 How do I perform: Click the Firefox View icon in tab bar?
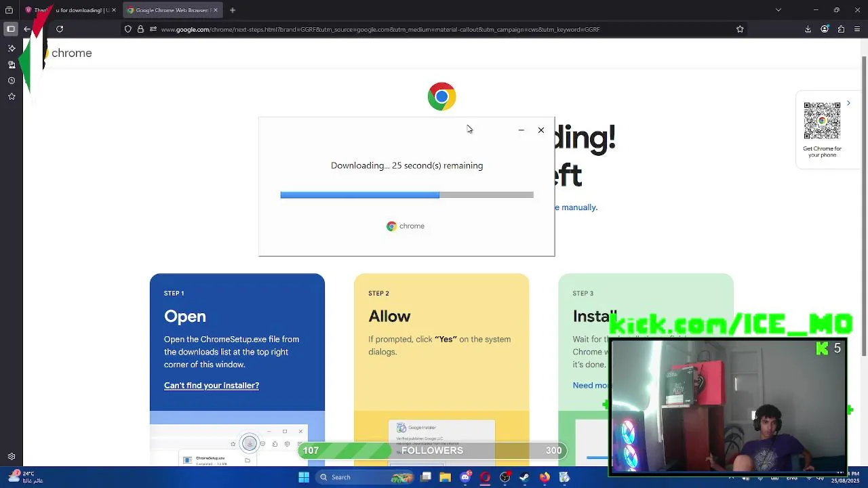click(9, 10)
